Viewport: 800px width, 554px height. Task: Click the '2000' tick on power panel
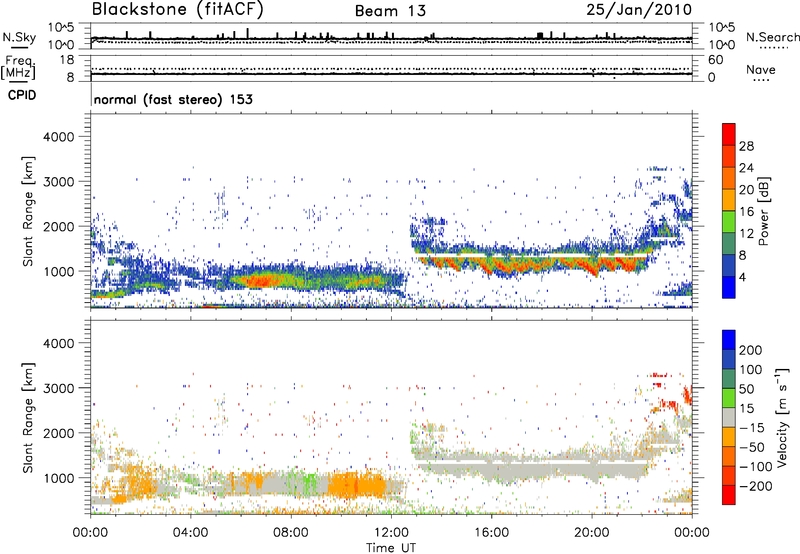click(58, 226)
